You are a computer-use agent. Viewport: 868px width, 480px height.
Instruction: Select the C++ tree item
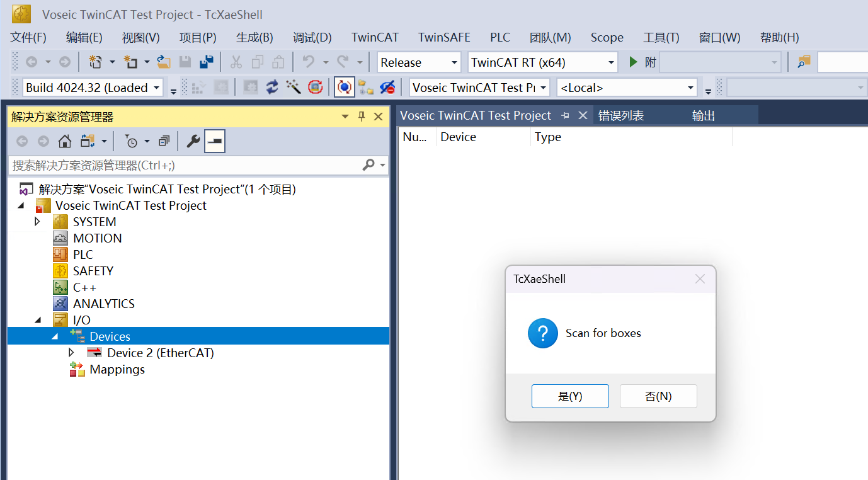pyautogui.click(x=84, y=287)
